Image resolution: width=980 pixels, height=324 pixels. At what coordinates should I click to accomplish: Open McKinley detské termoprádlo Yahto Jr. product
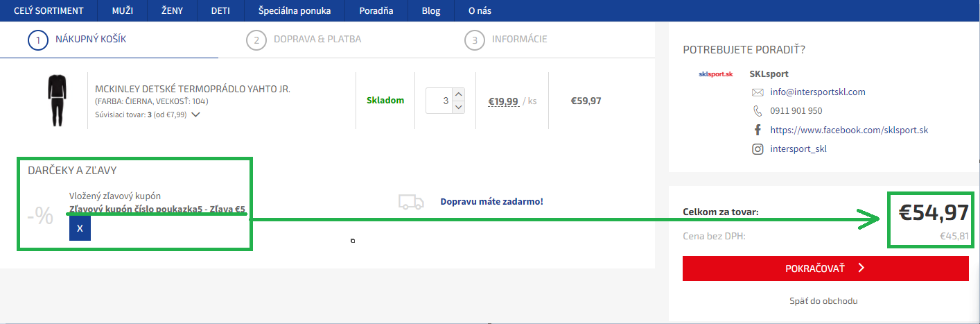pos(193,89)
